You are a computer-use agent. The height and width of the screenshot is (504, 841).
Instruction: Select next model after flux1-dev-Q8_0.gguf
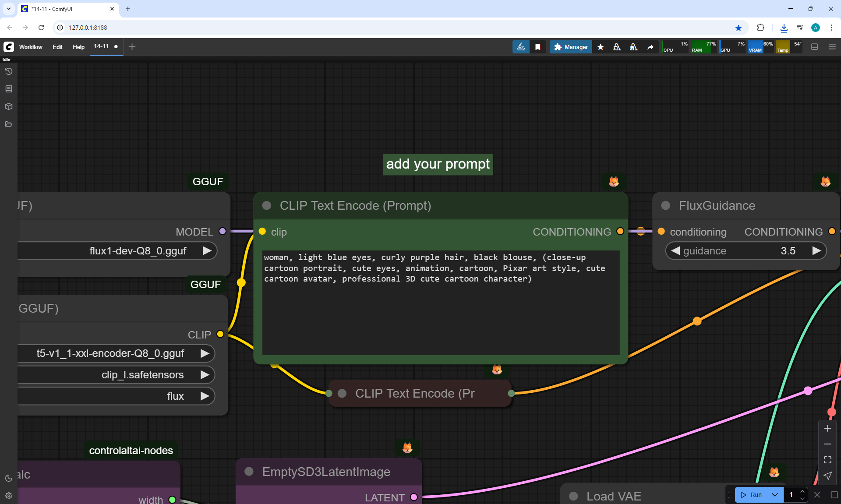click(207, 251)
